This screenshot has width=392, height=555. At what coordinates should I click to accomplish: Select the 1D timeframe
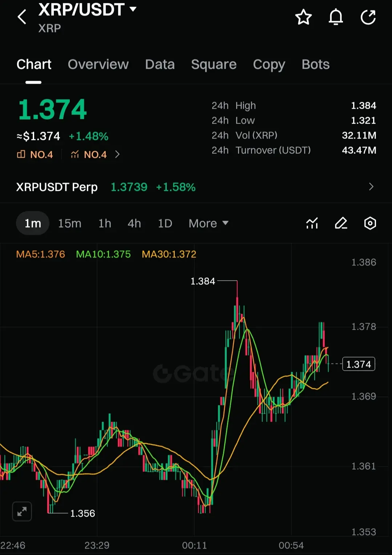pos(165,223)
